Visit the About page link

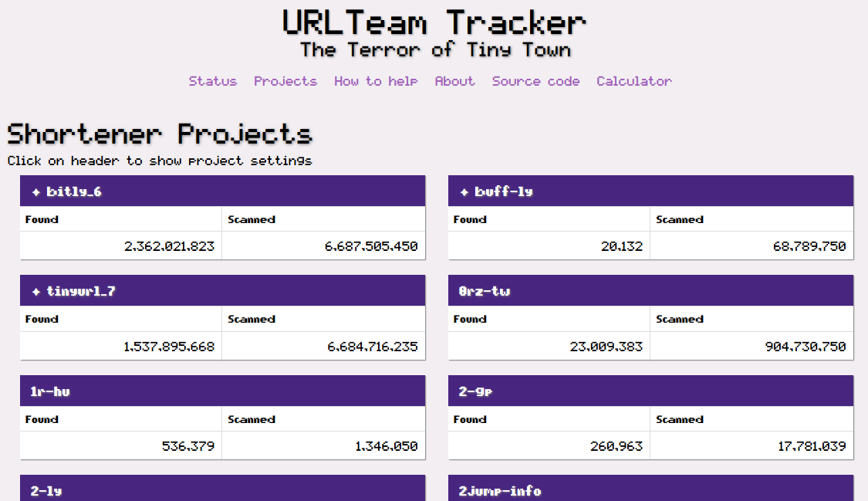pos(454,81)
